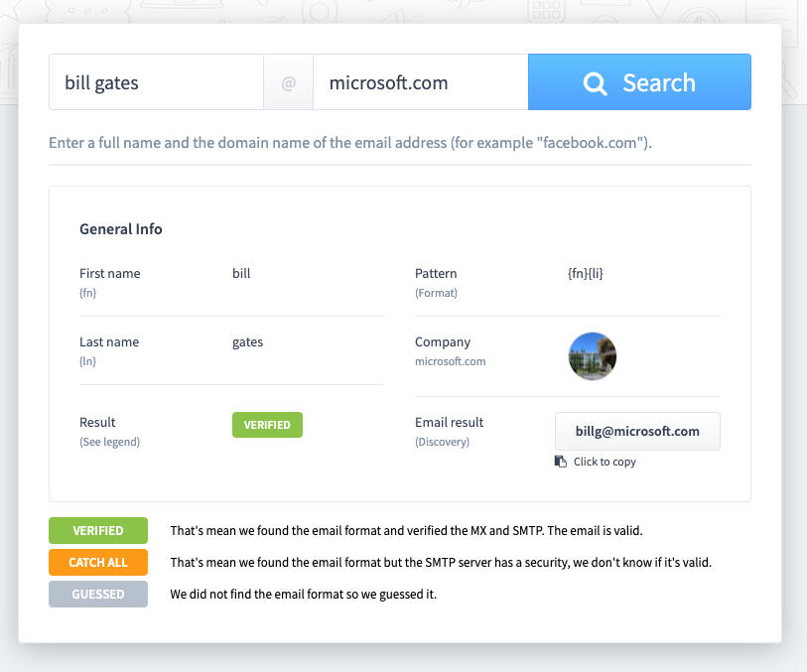Click the @ symbol separator

289,83
